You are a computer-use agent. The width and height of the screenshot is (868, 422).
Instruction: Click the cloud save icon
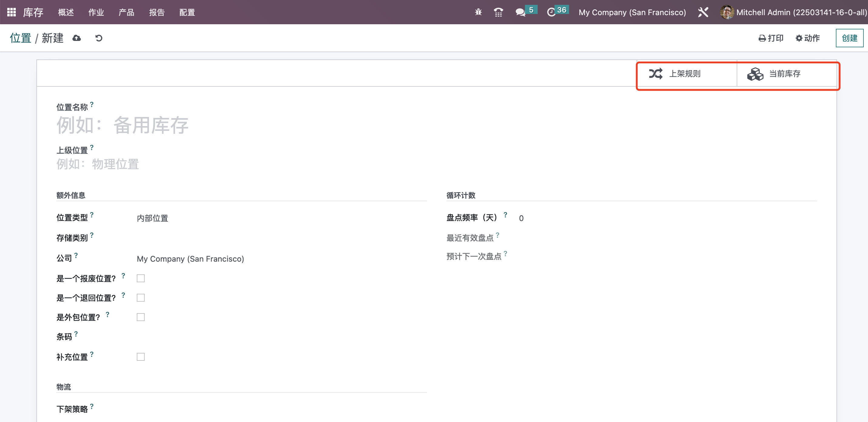(76, 38)
